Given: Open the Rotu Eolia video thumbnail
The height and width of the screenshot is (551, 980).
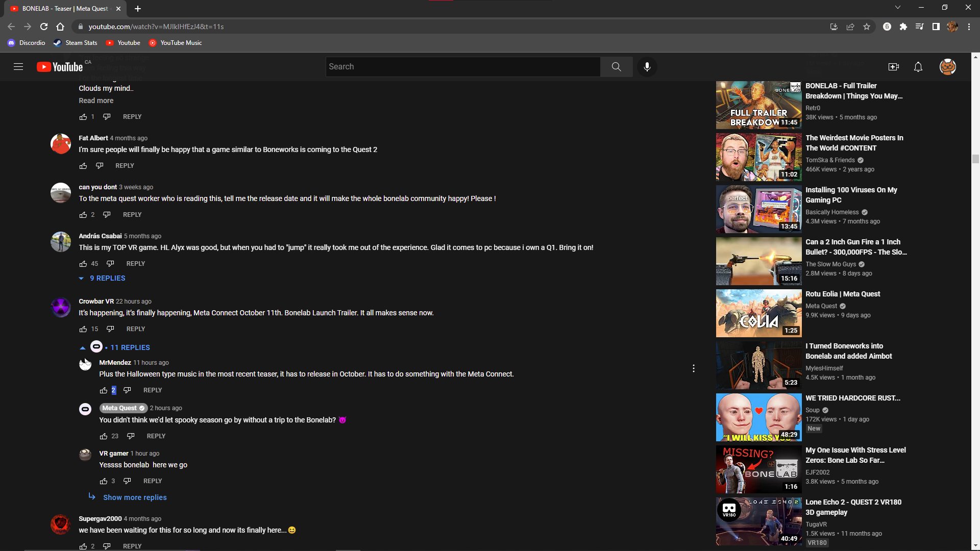Looking at the screenshot, I should [758, 313].
